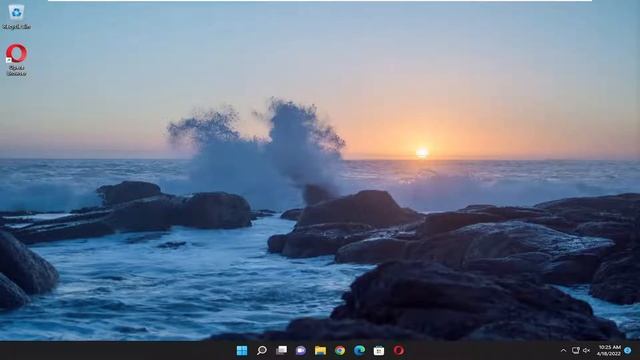Open network status in system tray

pos(576,350)
